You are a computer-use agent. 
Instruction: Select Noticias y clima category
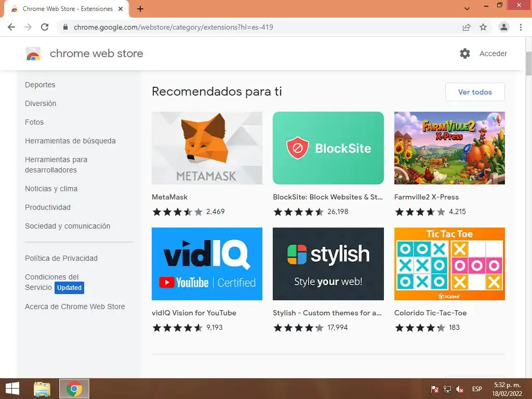(51, 189)
